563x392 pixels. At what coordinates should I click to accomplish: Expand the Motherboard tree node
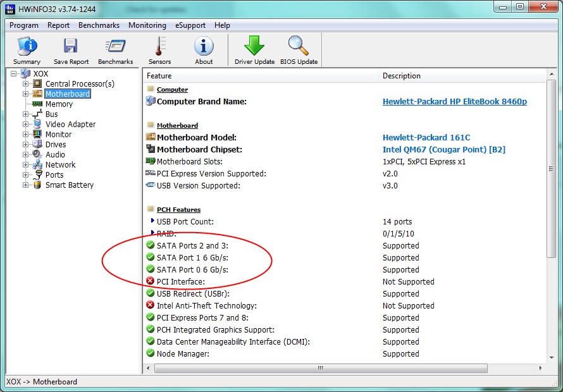tap(25, 94)
